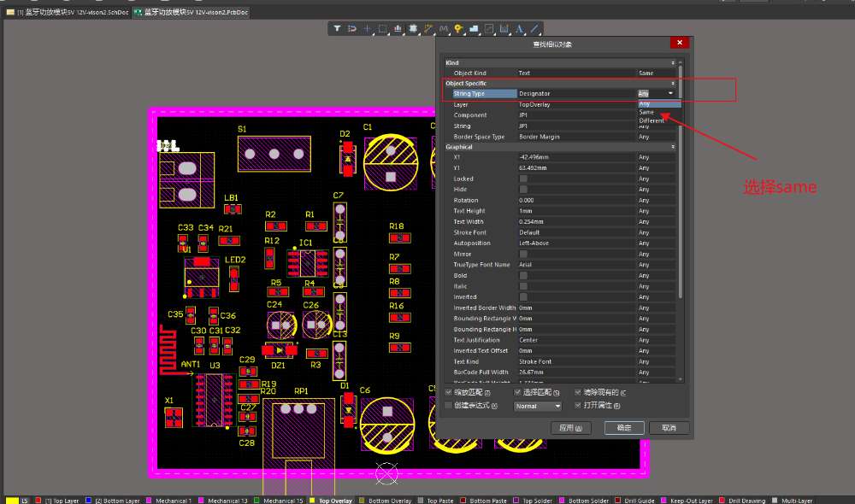Click the 应用 apply button

tap(571, 428)
